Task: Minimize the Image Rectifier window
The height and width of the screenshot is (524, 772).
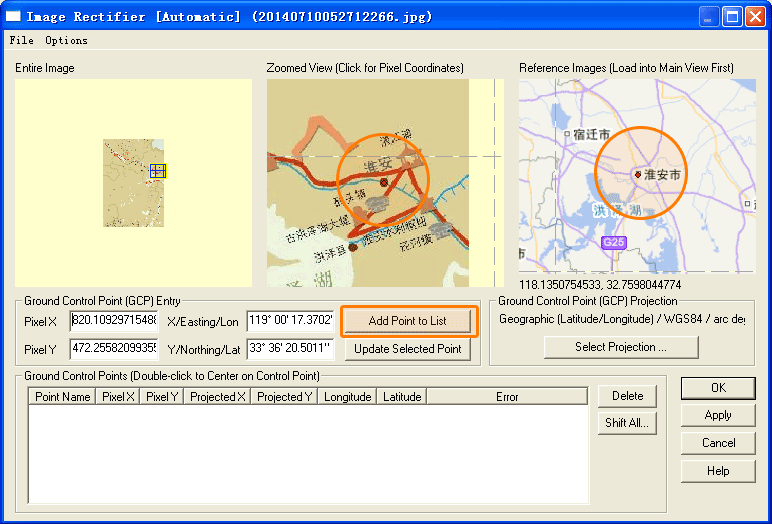Action: 708,17
